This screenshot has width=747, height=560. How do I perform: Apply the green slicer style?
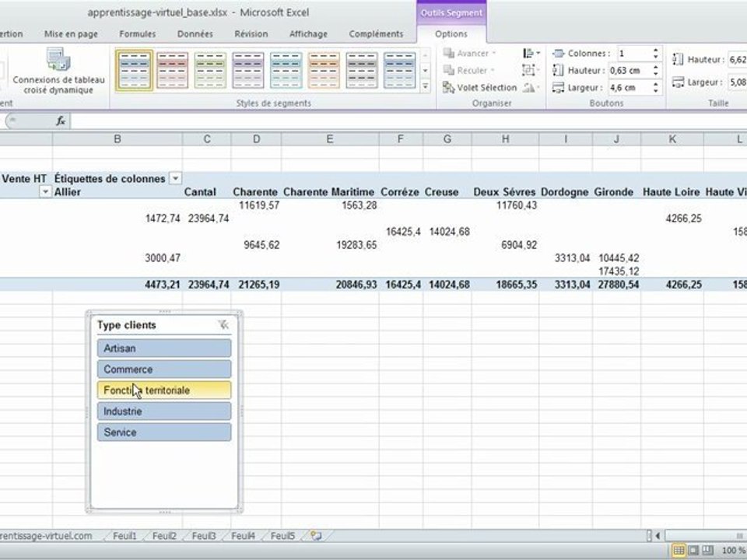click(x=209, y=71)
